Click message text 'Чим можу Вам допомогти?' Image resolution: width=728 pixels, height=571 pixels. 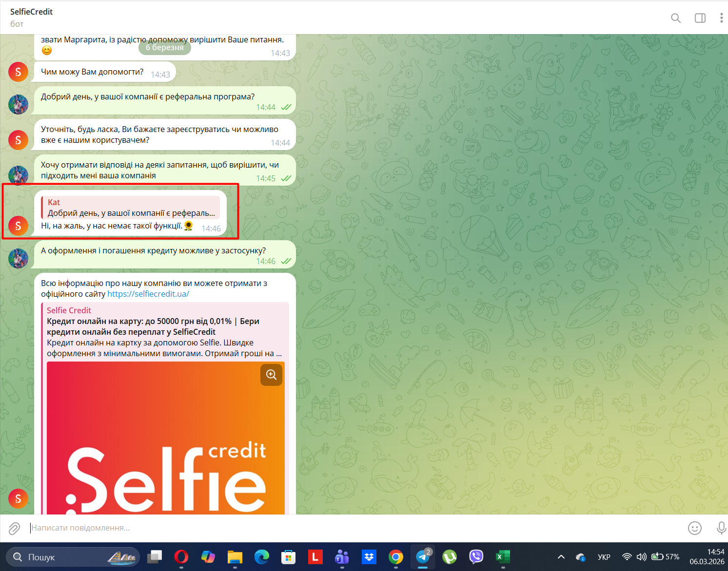click(x=92, y=72)
